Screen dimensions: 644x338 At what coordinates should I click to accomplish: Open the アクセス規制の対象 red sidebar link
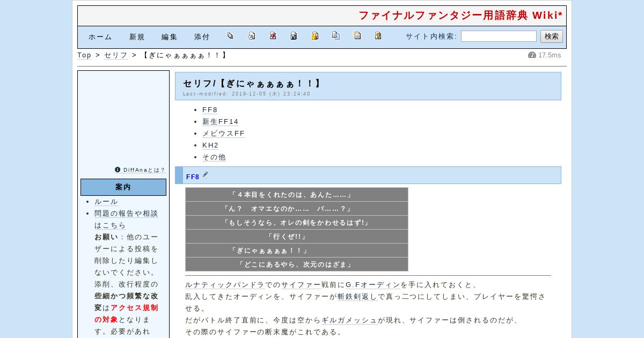coord(126,314)
